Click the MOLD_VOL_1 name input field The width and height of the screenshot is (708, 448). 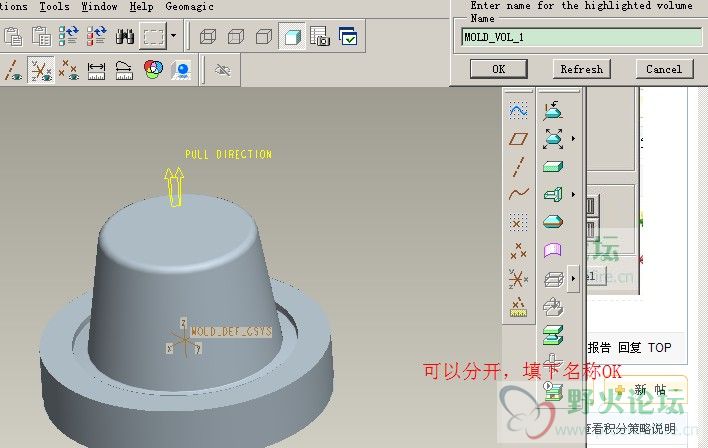click(581, 37)
